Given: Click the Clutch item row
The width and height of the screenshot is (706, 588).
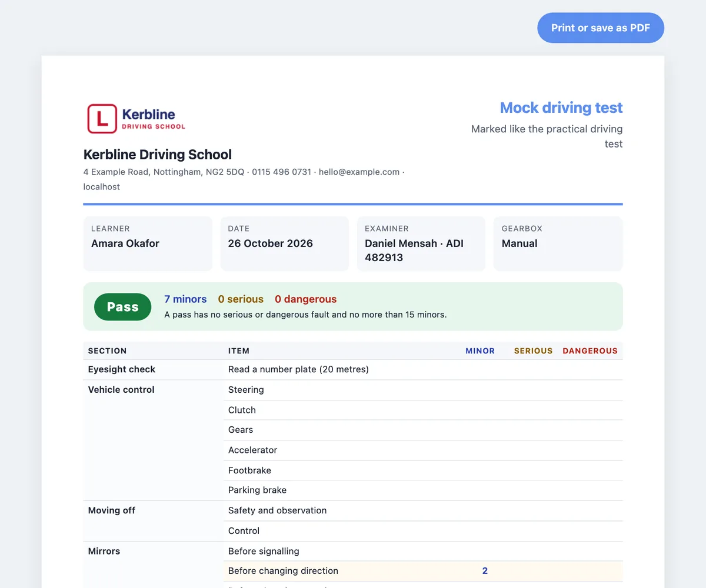Looking at the screenshot, I should pos(423,410).
